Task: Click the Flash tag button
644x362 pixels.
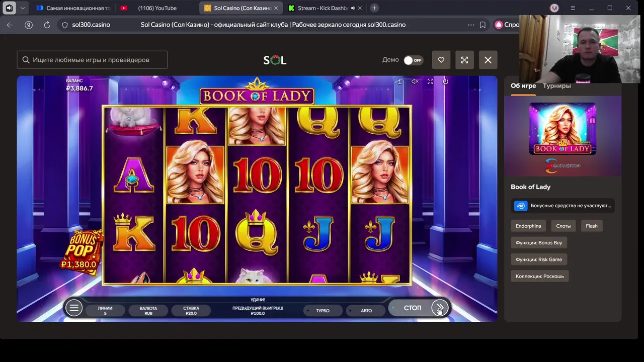Action: coord(592,226)
